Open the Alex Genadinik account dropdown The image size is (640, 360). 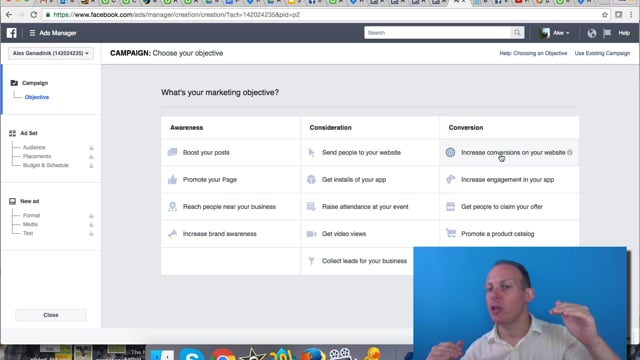point(51,53)
